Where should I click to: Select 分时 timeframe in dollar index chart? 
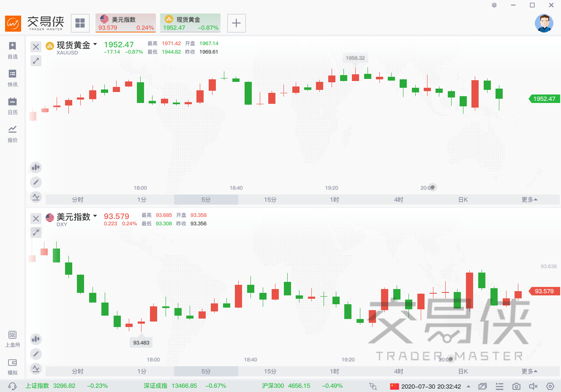tap(78, 371)
